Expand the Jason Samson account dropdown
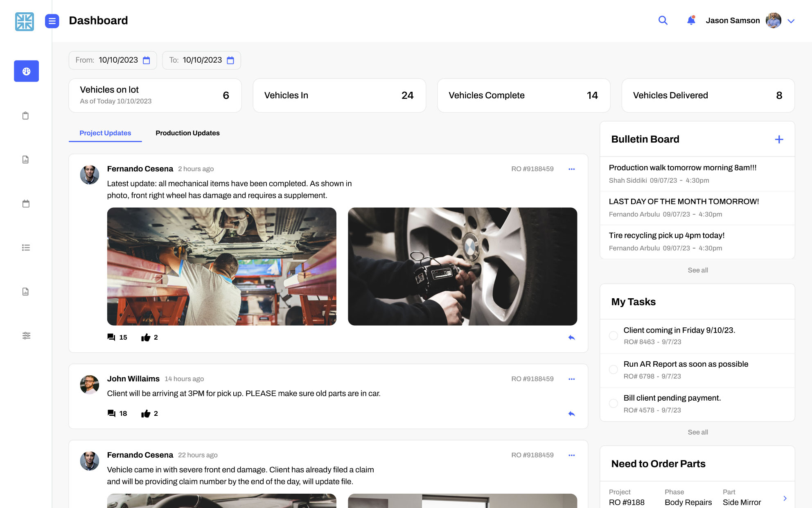The image size is (812, 508). tap(791, 21)
